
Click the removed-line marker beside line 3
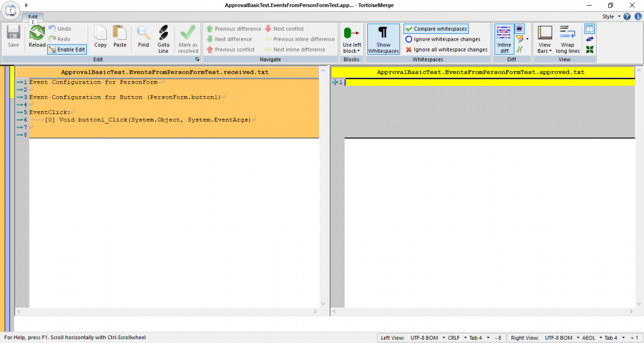coord(19,97)
